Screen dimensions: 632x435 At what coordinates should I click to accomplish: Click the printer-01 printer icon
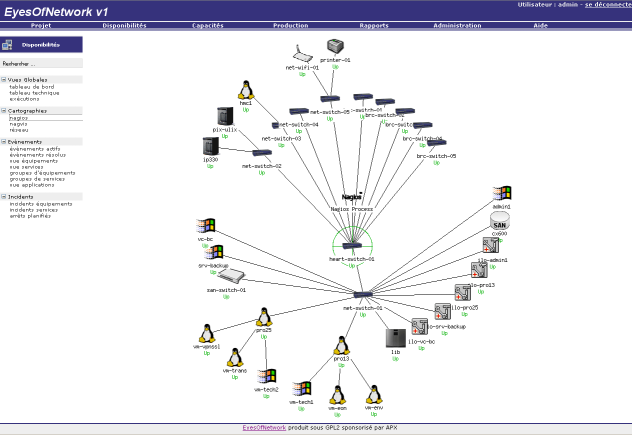tap(335, 46)
